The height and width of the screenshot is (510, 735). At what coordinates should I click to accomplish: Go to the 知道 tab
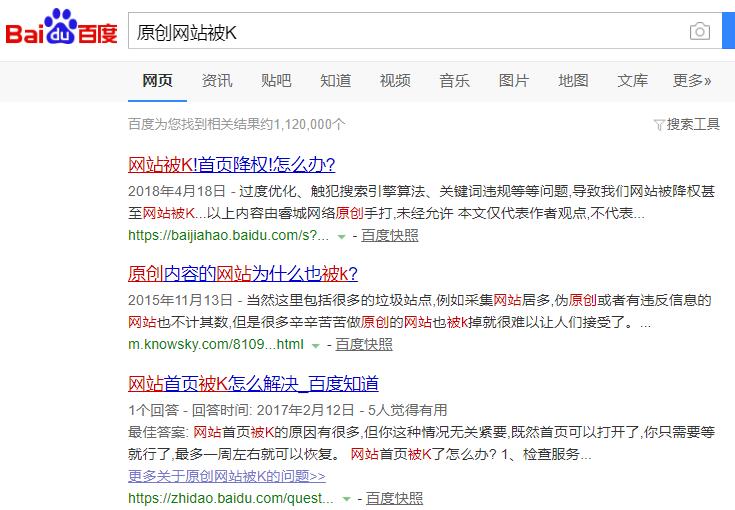click(336, 81)
